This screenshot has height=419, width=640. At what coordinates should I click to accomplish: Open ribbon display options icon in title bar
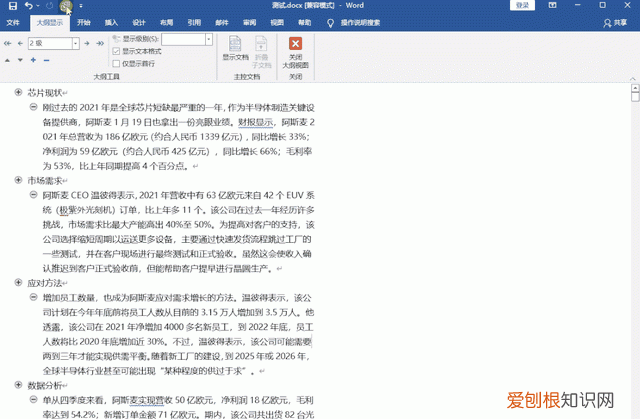(x=552, y=5)
